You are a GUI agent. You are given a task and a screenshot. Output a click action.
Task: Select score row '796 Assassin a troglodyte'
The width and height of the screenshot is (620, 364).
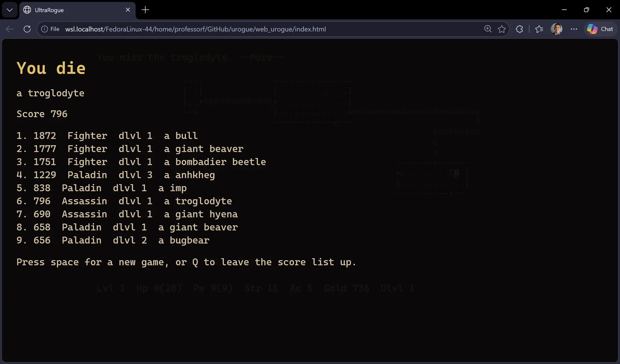click(124, 201)
